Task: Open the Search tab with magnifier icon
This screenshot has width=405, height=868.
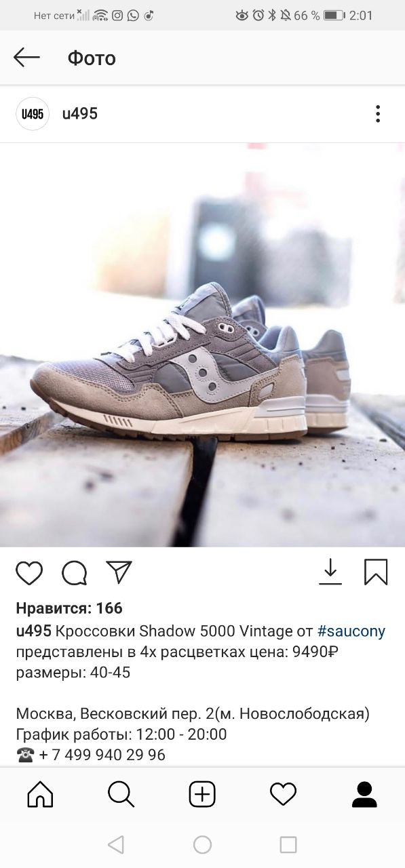Action: [121, 794]
